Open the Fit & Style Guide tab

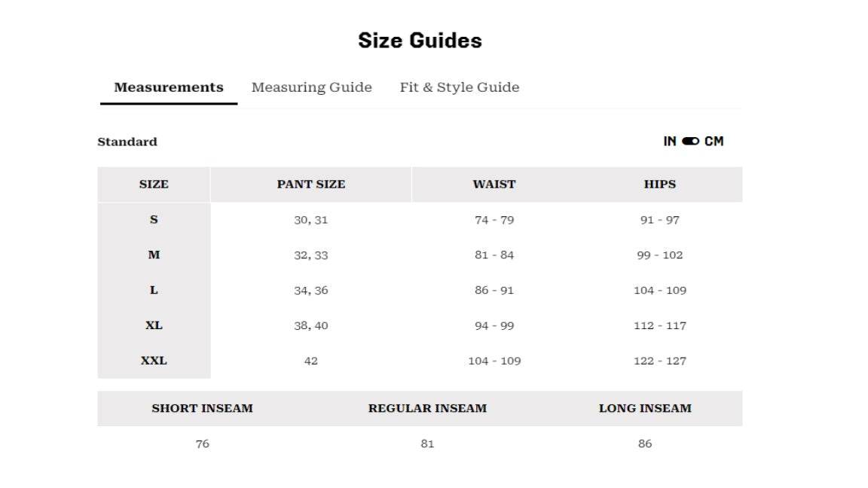click(460, 87)
